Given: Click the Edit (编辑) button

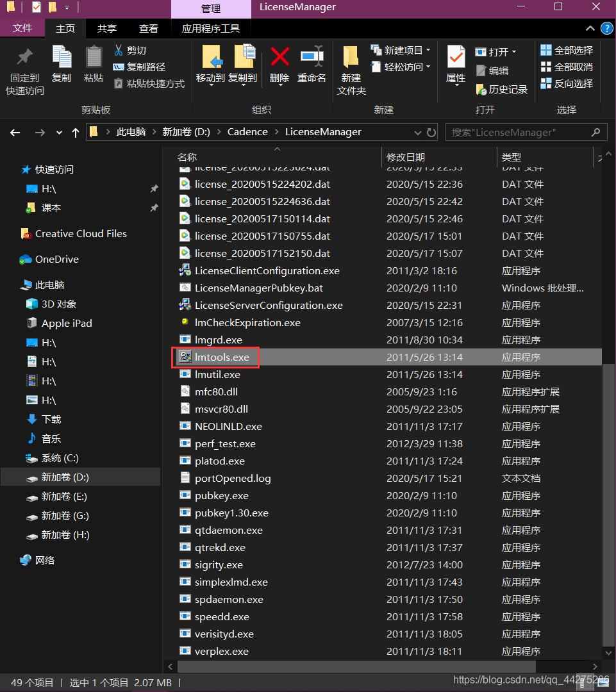Looking at the screenshot, I should 492,70.
